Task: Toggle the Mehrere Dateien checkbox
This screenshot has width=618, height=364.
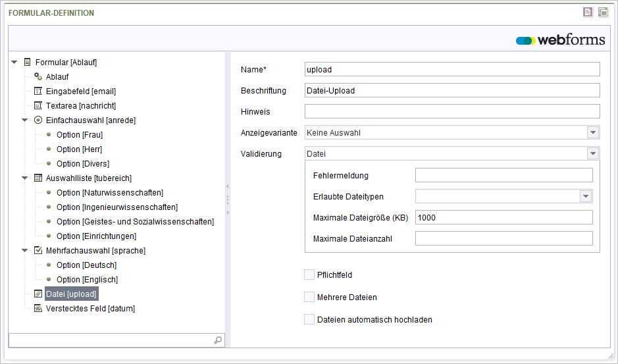Action: tap(309, 297)
